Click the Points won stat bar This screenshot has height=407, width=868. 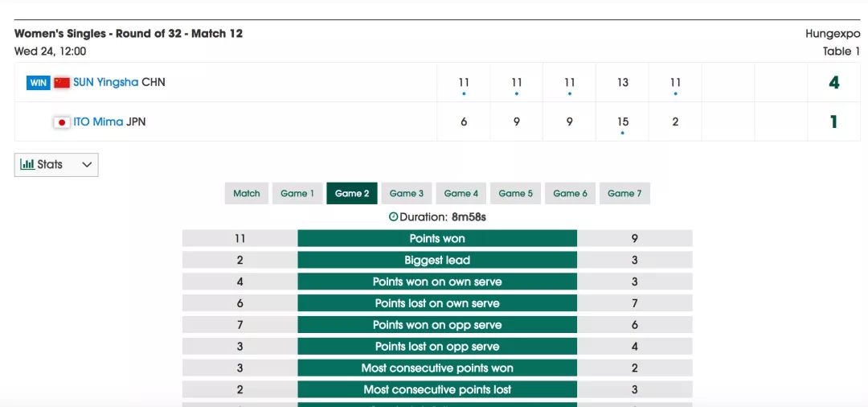(x=437, y=239)
